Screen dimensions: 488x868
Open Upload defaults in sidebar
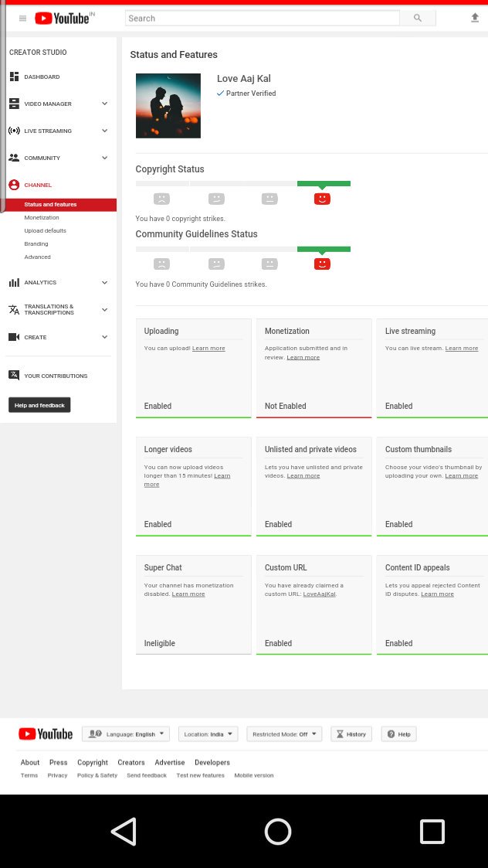[x=45, y=231]
